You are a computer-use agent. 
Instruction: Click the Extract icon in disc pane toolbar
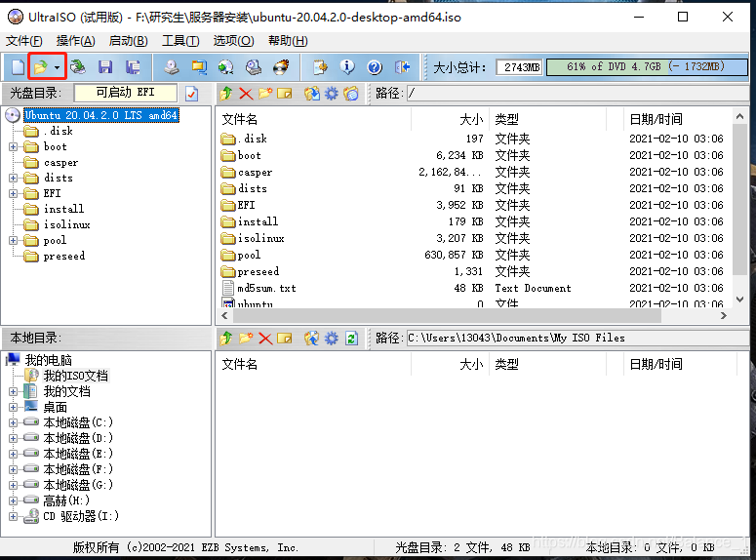click(x=312, y=93)
